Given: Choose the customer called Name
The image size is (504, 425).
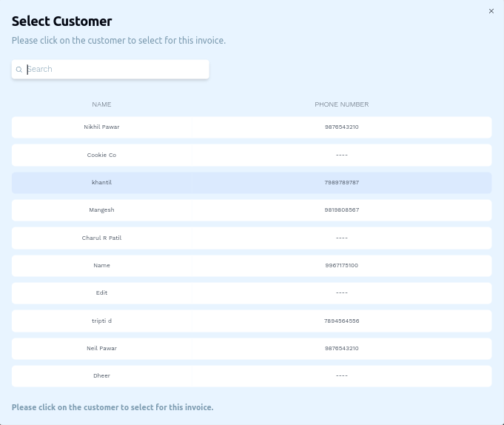Looking at the screenshot, I should point(101,266).
